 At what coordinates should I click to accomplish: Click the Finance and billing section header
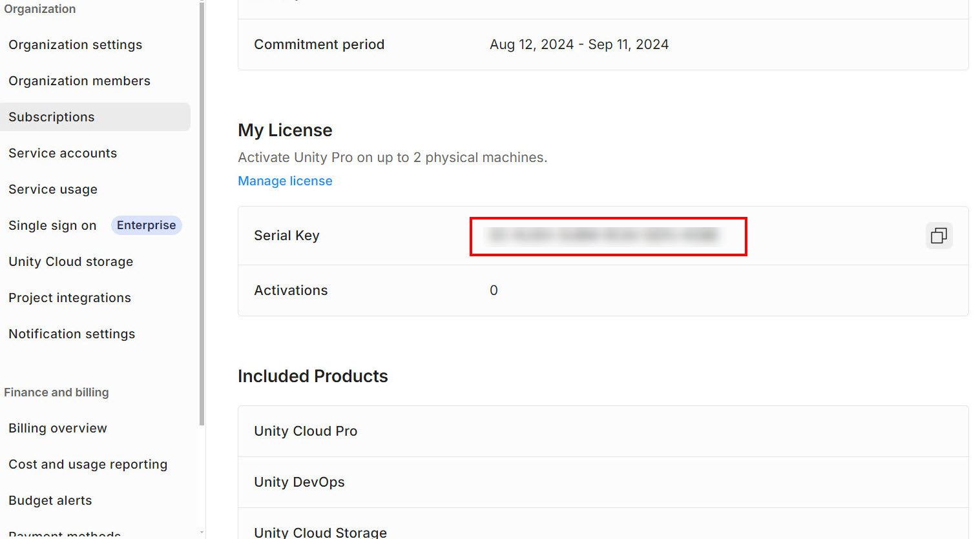pyautogui.click(x=56, y=392)
